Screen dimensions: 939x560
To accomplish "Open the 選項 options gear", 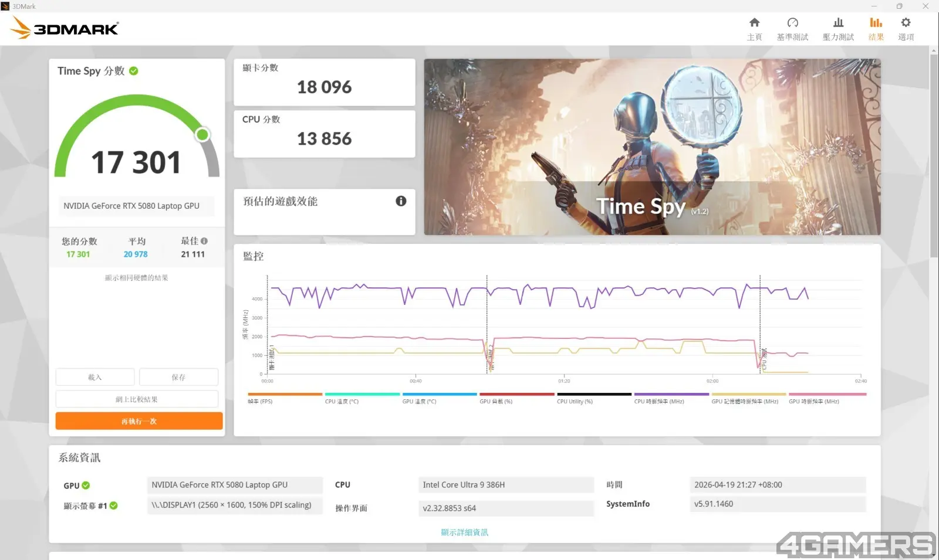I will tap(906, 29).
